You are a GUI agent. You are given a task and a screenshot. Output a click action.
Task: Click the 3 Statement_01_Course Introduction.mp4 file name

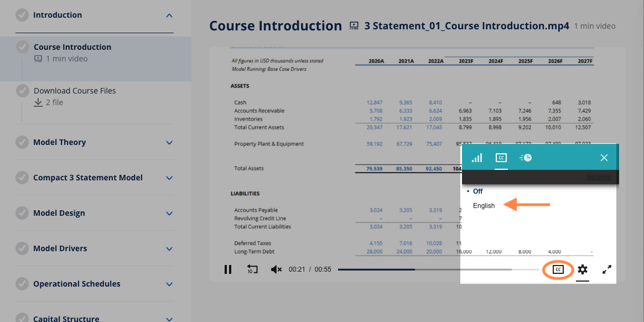click(x=466, y=26)
